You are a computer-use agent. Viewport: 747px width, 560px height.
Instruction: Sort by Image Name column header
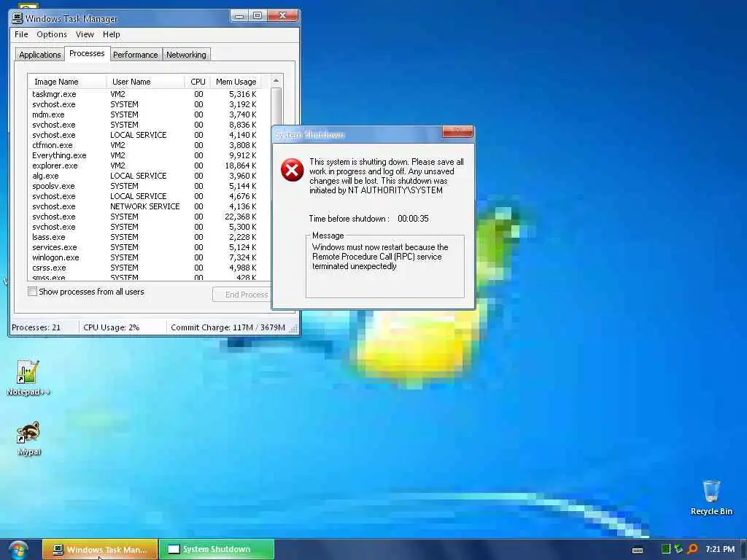coord(67,82)
